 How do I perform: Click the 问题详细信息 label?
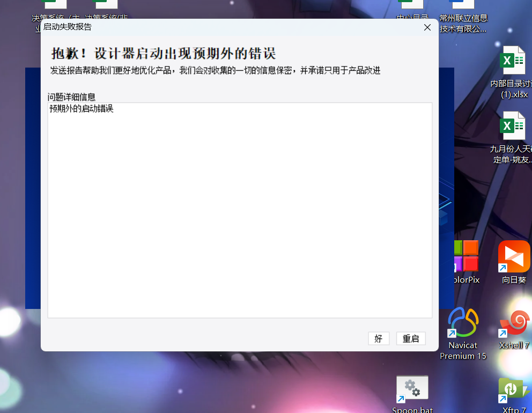pyautogui.click(x=71, y=97)
